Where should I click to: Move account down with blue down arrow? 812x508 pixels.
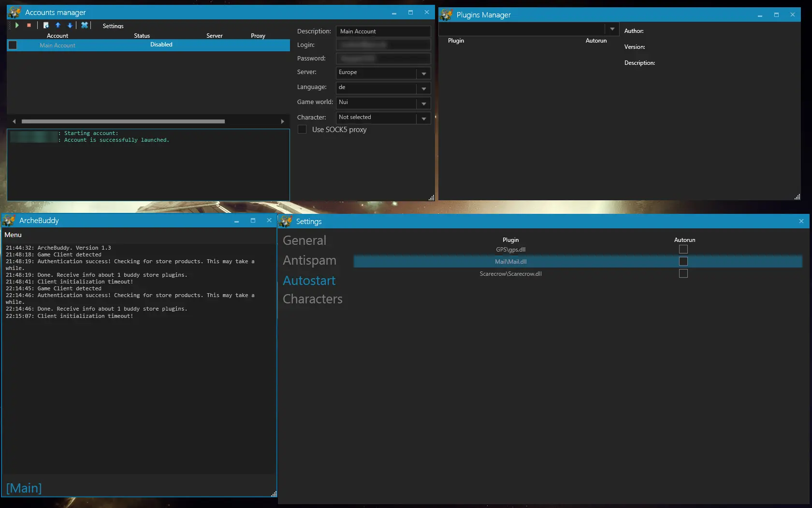click(70, 25)
